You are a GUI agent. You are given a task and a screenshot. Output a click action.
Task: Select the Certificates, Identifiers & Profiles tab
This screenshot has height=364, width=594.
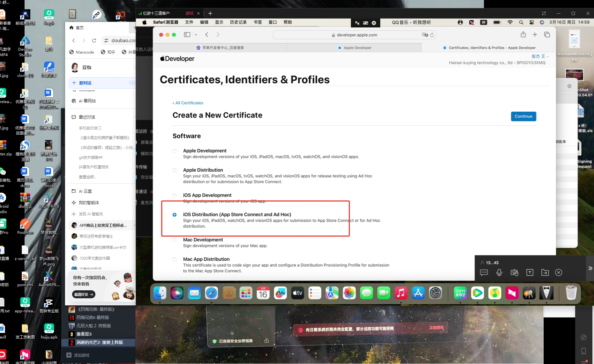coord(489,48)
